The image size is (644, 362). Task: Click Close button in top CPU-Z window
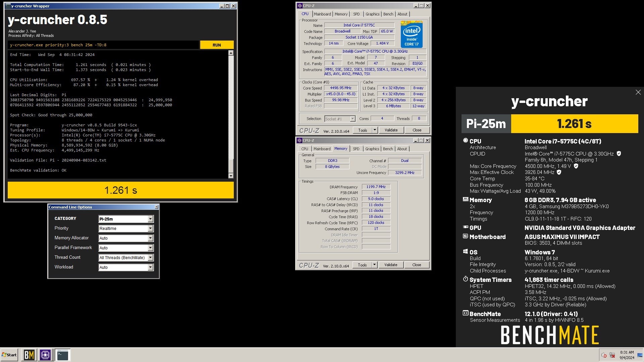click(x=417, y=130)
